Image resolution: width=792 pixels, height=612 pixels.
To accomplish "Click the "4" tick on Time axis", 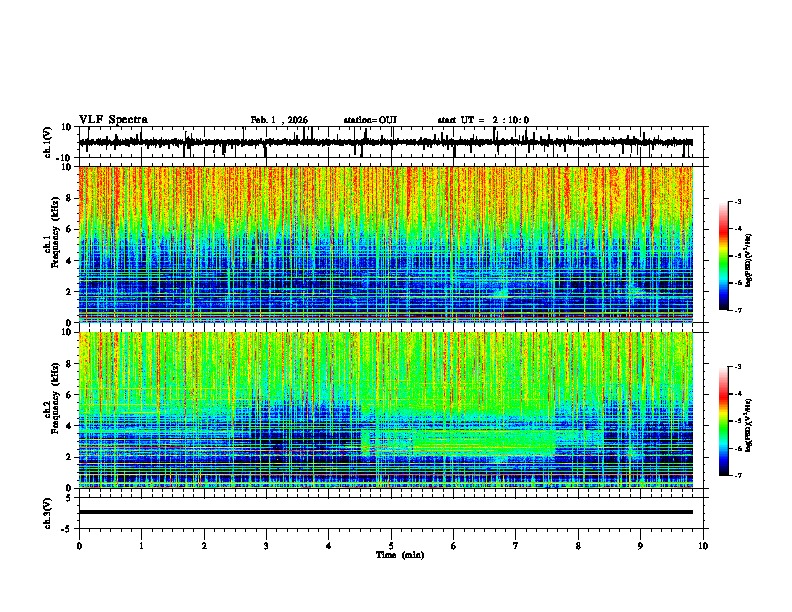I will tap(329, 546).
